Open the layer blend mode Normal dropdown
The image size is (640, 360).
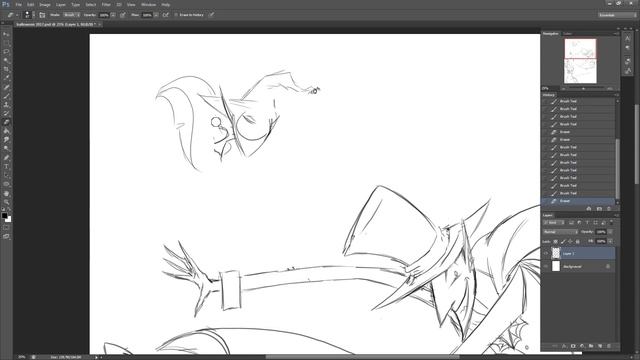pyautogui.click(x=560, y=232)
